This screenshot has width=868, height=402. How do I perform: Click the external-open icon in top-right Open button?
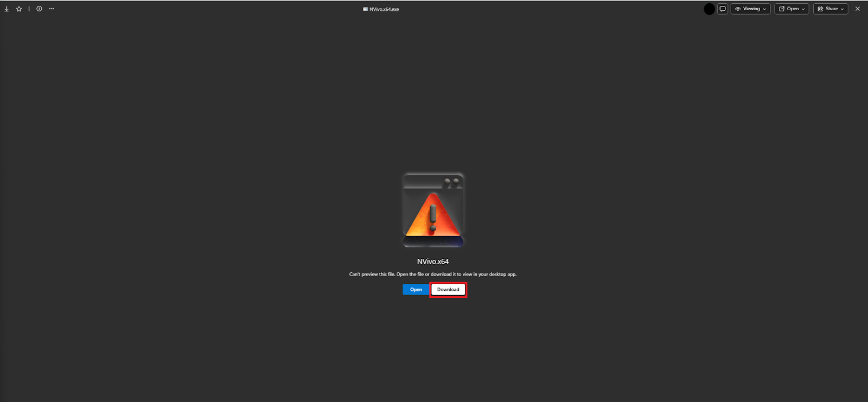click(x=782, y=9)
